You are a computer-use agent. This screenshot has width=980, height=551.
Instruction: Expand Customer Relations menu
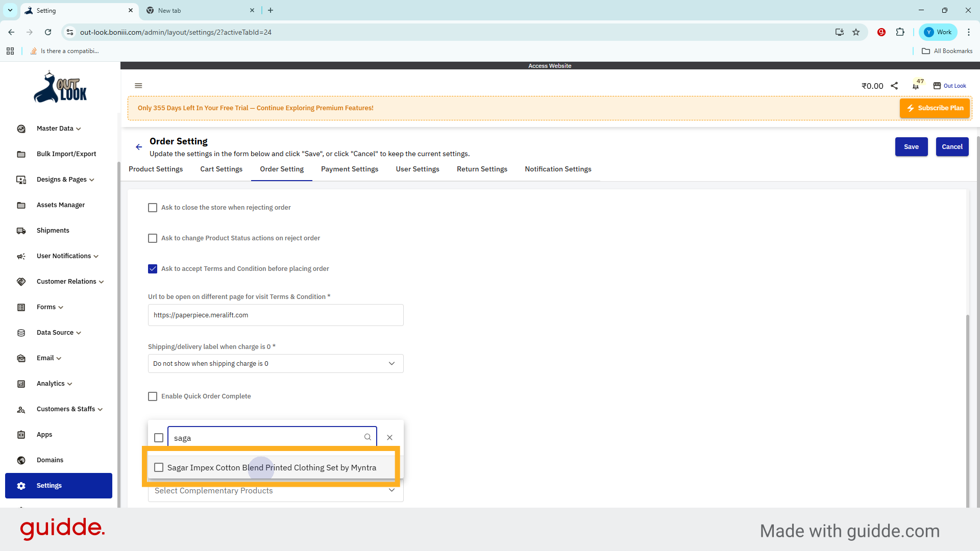(x=101, y=282)
